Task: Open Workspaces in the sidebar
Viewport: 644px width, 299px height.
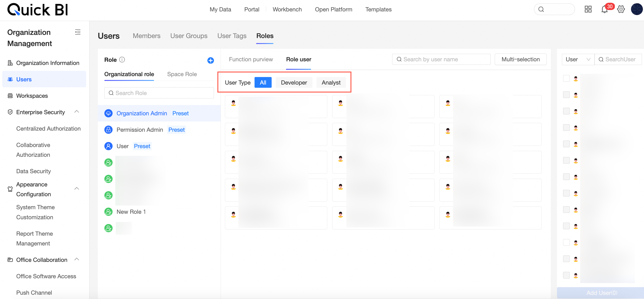Action: (32, 96)
